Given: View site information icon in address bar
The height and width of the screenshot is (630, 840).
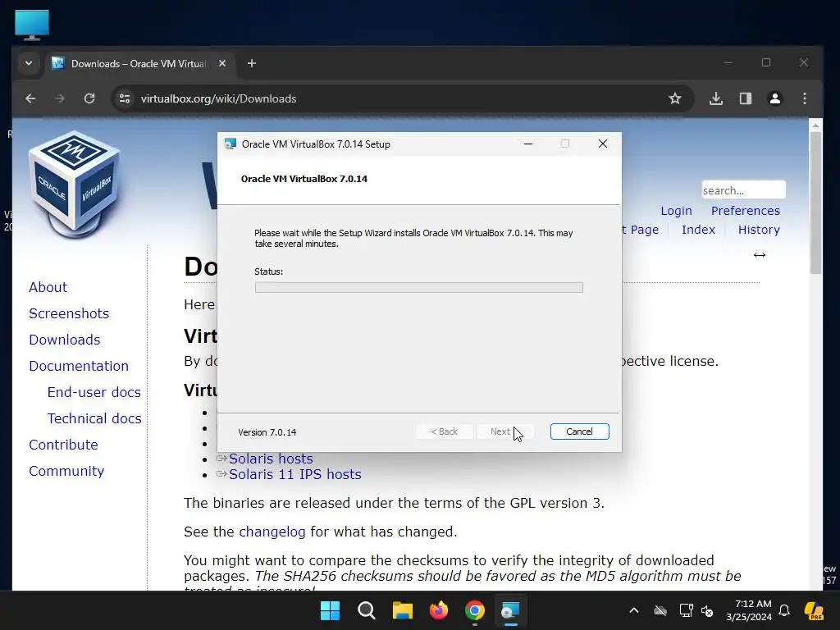Looking at the screenshot, I should [x=125, y=98].
